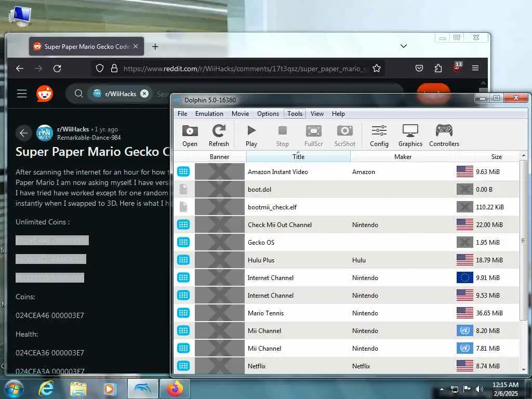Click the UN flag on the 8.20 MiB Mii Channel row

(464, 330)
